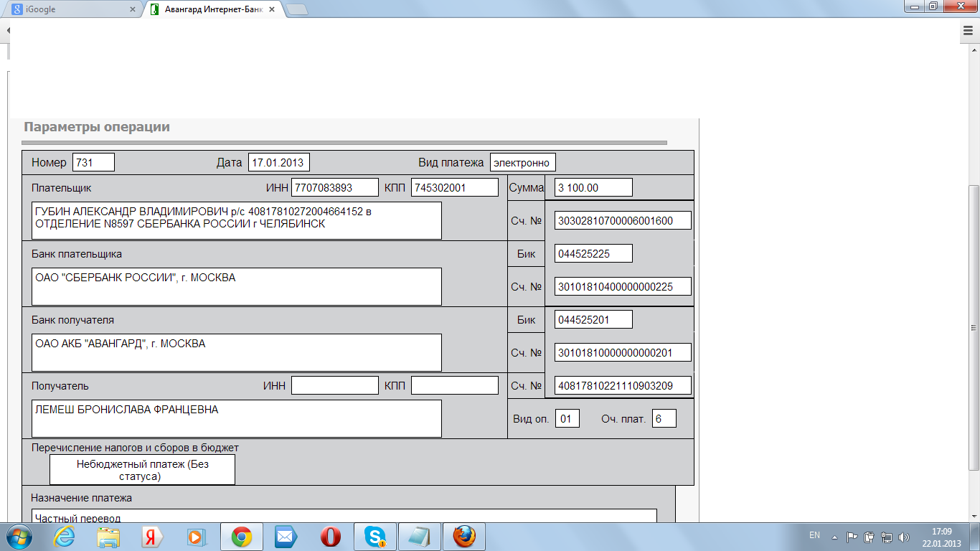Switch to the iGoogle browser tab
This screenshot has width=980, height=551.
click(x=72, y=10)
